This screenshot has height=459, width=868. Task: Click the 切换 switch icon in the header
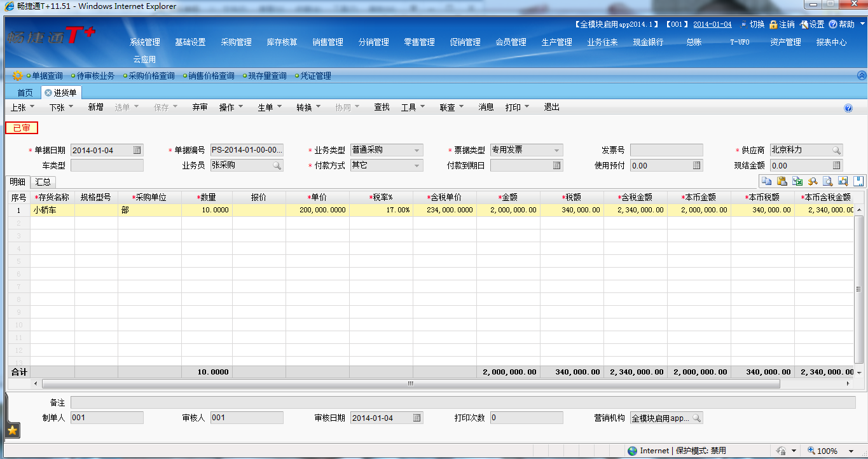click(743, 24)
